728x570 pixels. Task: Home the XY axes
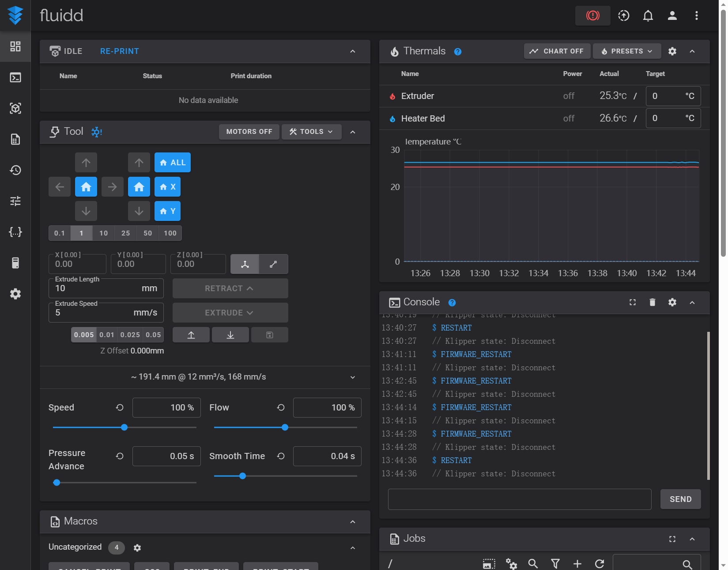86,187
